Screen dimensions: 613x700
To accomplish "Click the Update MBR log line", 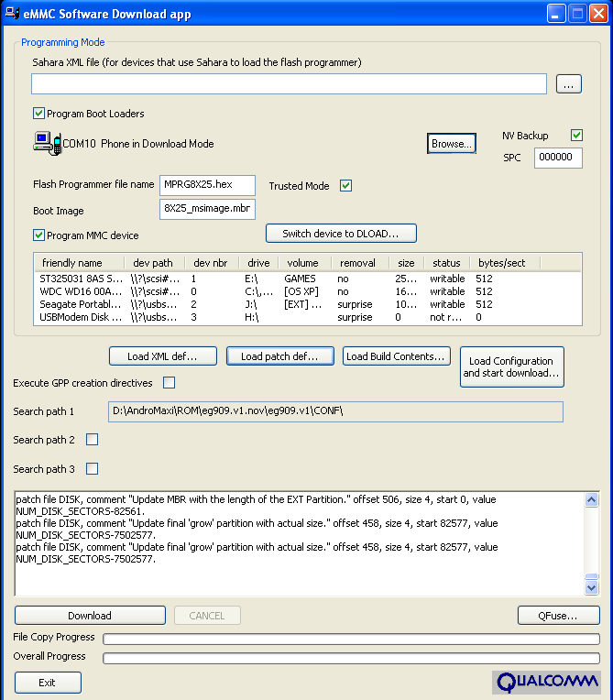I will click(257, 505).
